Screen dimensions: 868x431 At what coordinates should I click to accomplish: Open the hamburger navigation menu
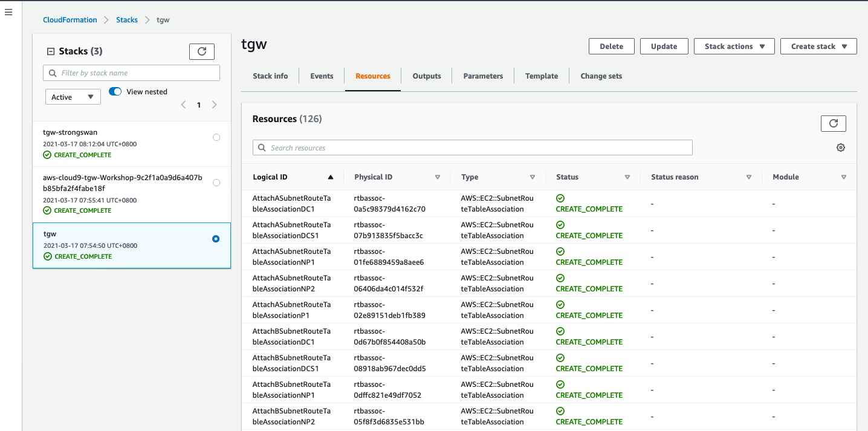tap(8, 12)
